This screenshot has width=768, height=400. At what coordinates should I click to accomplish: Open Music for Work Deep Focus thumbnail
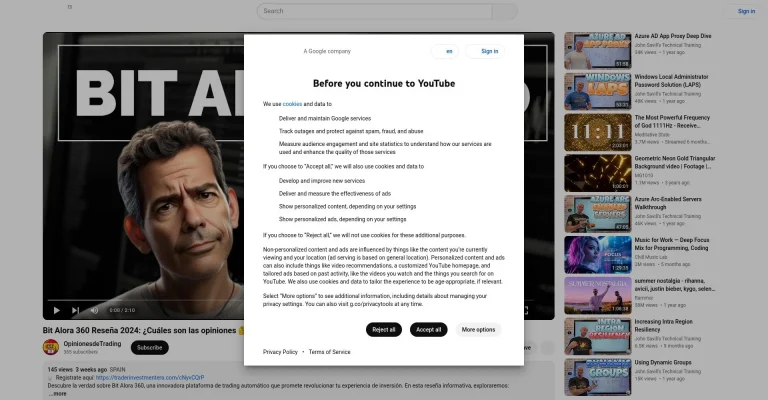point(598,255)
